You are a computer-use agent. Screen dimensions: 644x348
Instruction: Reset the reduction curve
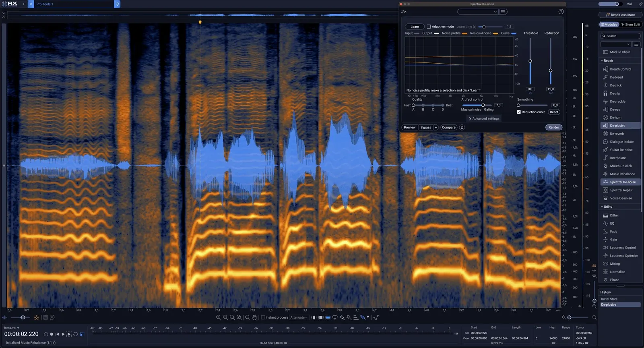click(554, 112)
